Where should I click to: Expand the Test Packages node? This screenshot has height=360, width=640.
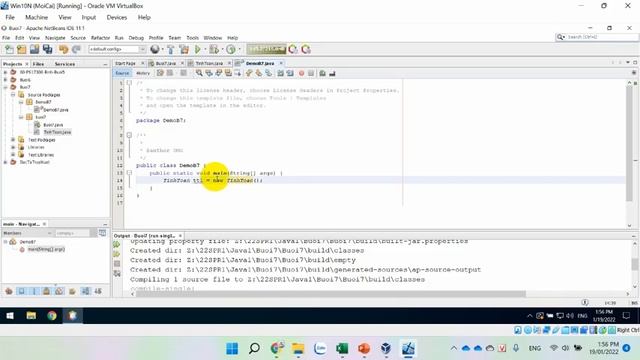click(x=13, y=140)
